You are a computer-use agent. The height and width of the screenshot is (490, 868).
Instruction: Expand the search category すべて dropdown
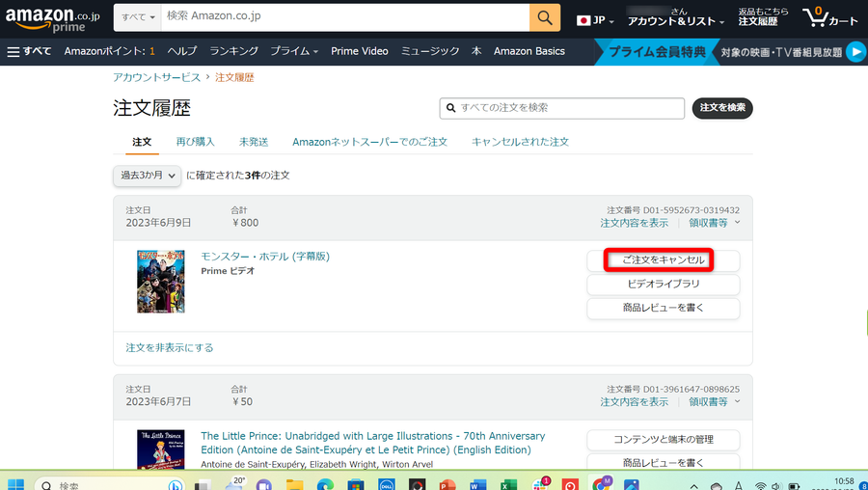click(x=137, y=17)
